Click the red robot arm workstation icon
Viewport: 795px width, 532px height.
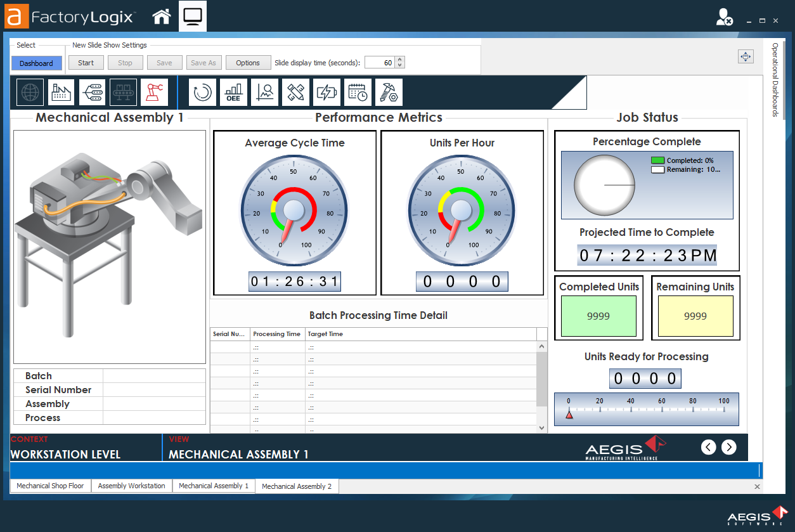tap(154, 92)
